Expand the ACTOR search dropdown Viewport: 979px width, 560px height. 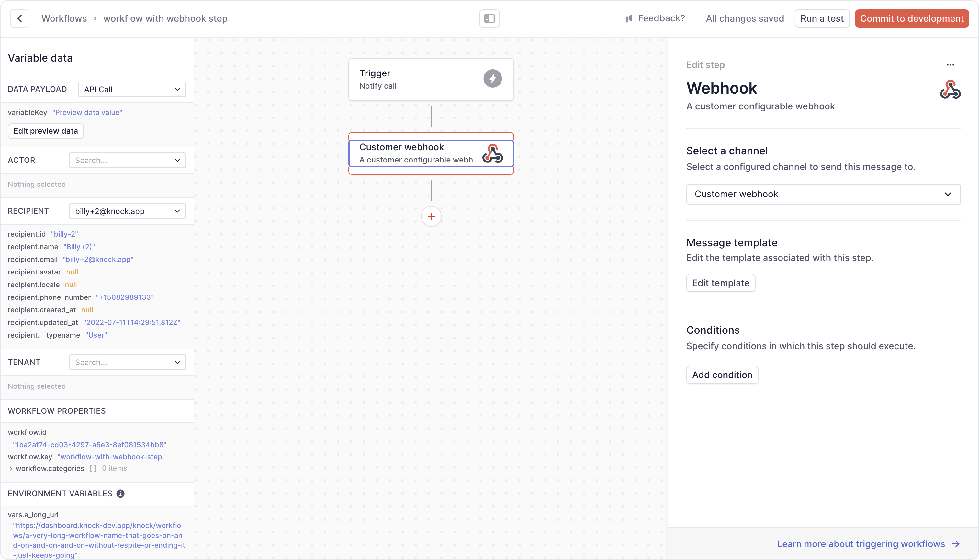(x=177, y=160)
